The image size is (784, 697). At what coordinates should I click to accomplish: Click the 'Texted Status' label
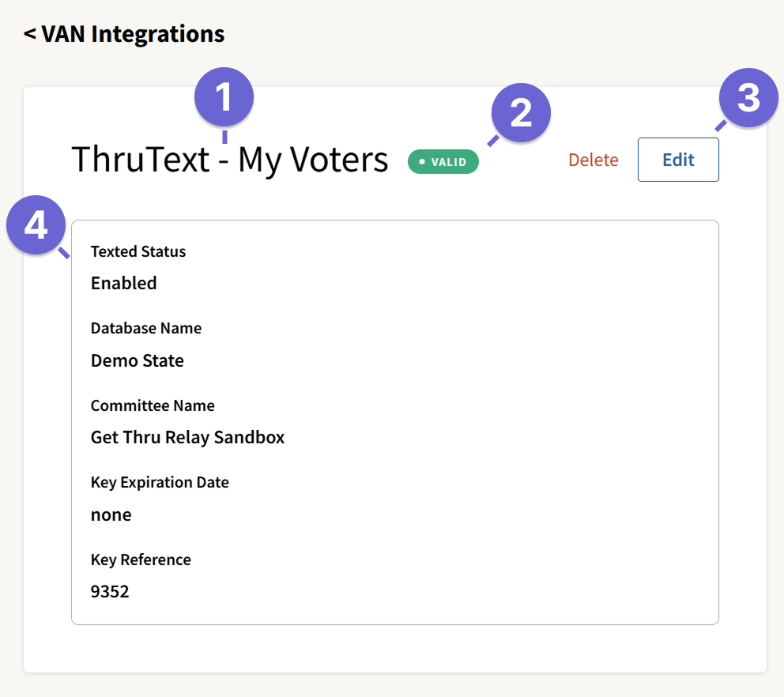[138, 251]
